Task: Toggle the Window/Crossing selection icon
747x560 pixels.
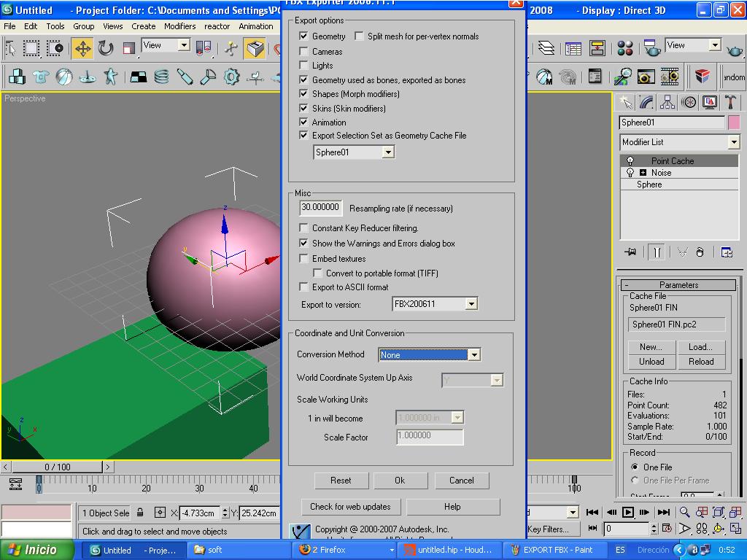Action: click(55, 48)
